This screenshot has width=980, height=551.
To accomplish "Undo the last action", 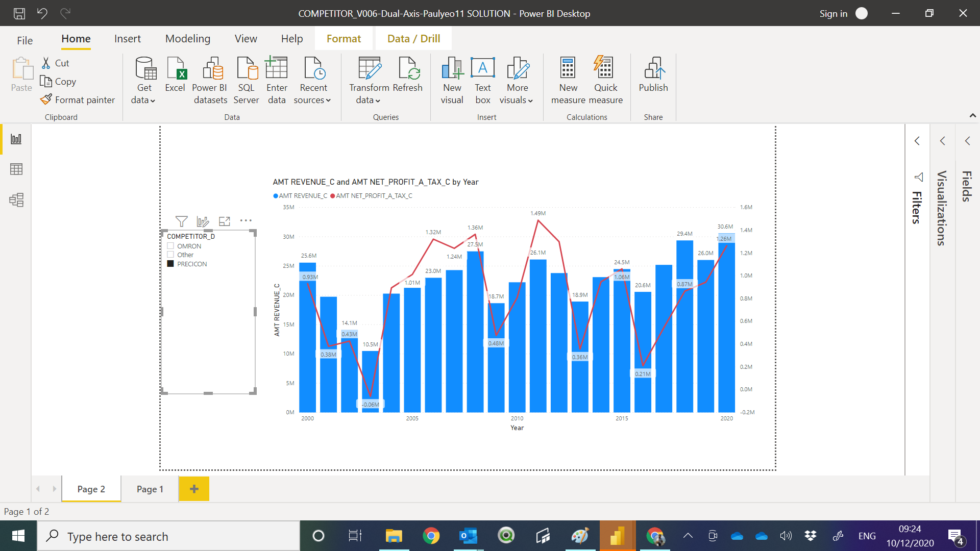I will (x=42, y=13).
